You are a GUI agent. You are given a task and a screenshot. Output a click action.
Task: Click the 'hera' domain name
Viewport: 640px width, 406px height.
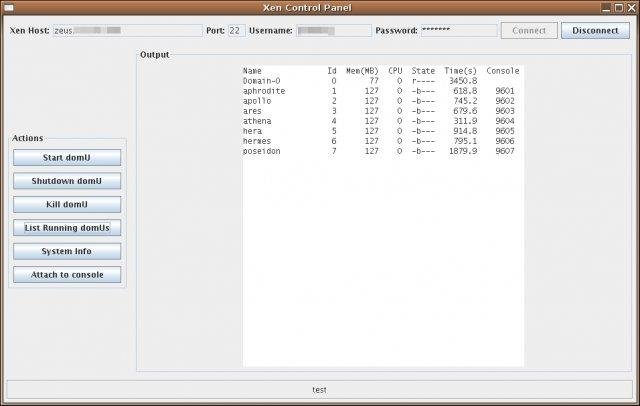pos(252,131)
